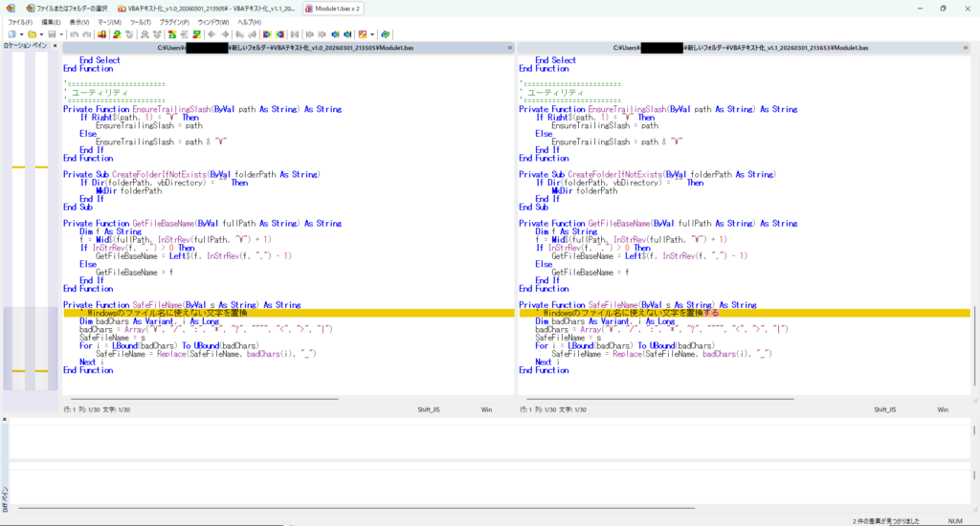Expand the dropdown arrow next to Open icon
This screenshot has width=980, height=526.
coord(42,34)
